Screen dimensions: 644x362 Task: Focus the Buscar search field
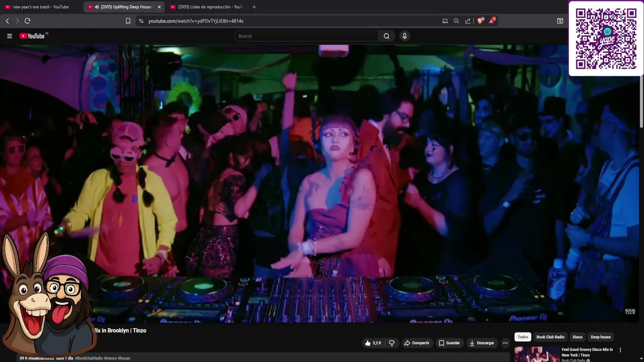coord(306,36)
